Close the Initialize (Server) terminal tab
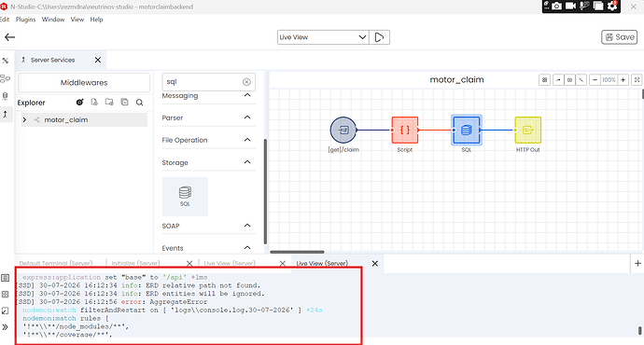 point(189,263)
